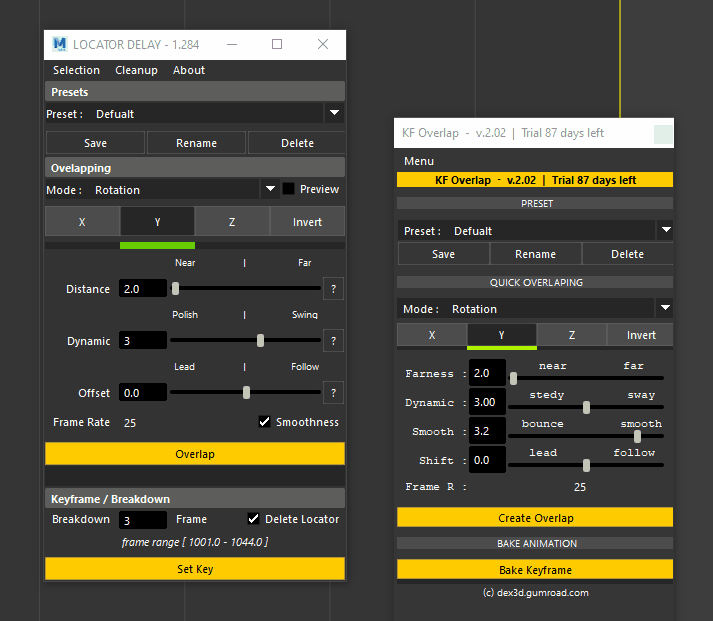Viewport: 713px width, 621px height.
Task: Toggle the X axis in Locator Delay
Action: click(x=82, y=222)
